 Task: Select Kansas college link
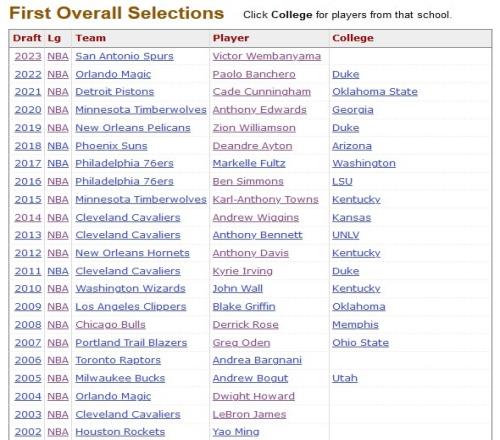point(351,217)
